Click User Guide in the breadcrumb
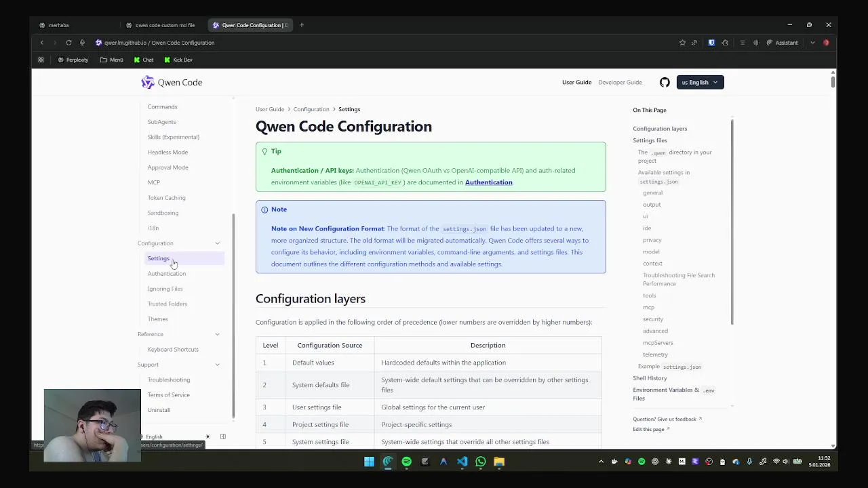This screenshot has width=868, height=488. [269, 109]
